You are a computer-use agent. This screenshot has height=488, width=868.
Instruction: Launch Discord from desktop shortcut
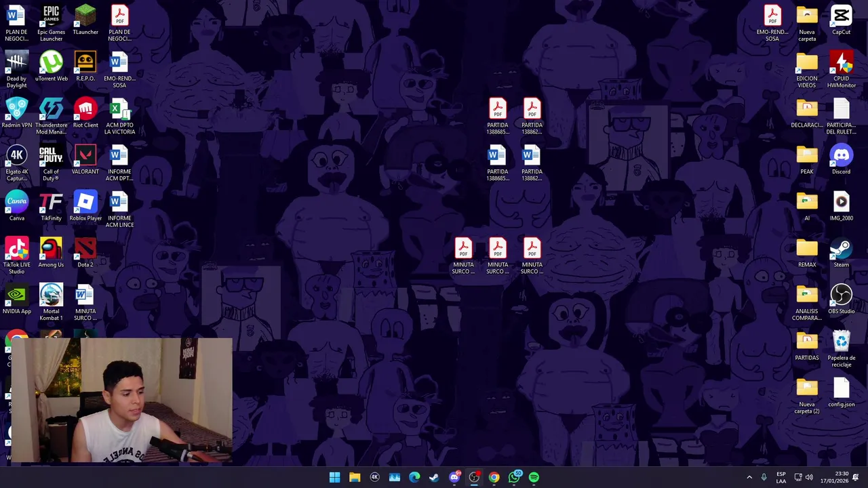[x=841, y=160]
